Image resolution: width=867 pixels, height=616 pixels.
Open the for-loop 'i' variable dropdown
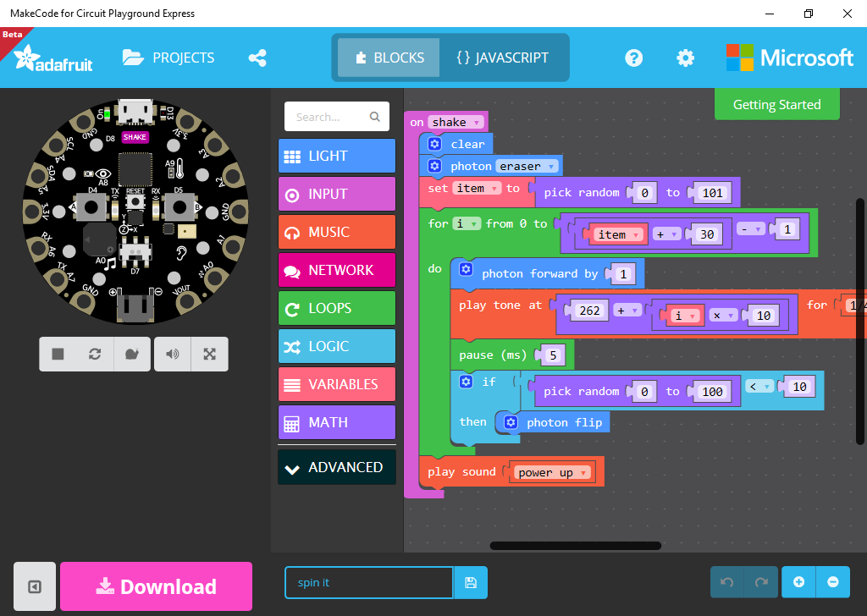pos(467,223)
